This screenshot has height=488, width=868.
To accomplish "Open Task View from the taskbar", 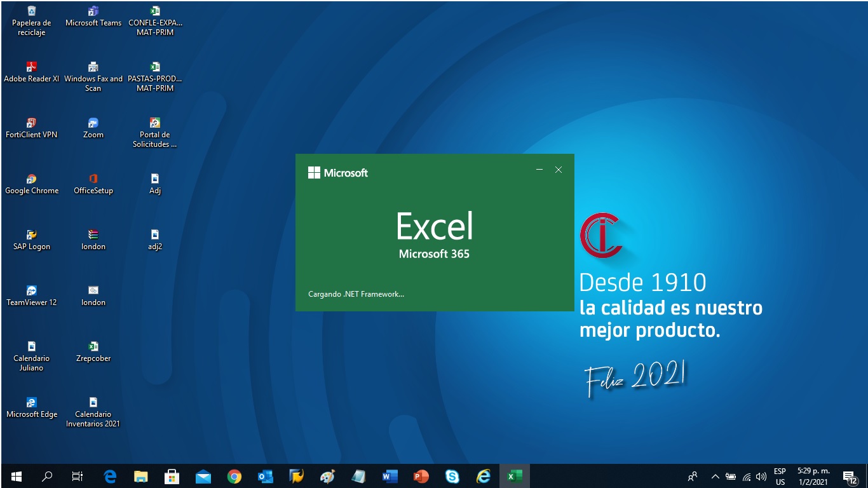I will click(78, 476).
